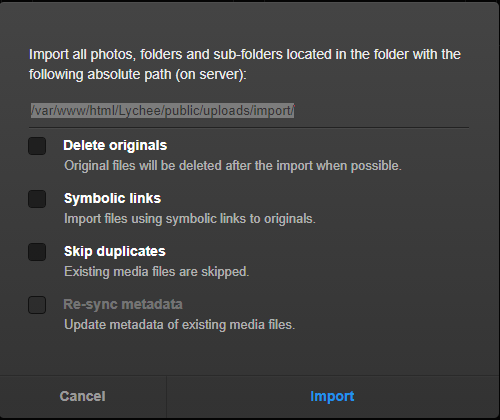
Task: Click "Import files using symbolic links" description
Action: click(x=190, y=219)
